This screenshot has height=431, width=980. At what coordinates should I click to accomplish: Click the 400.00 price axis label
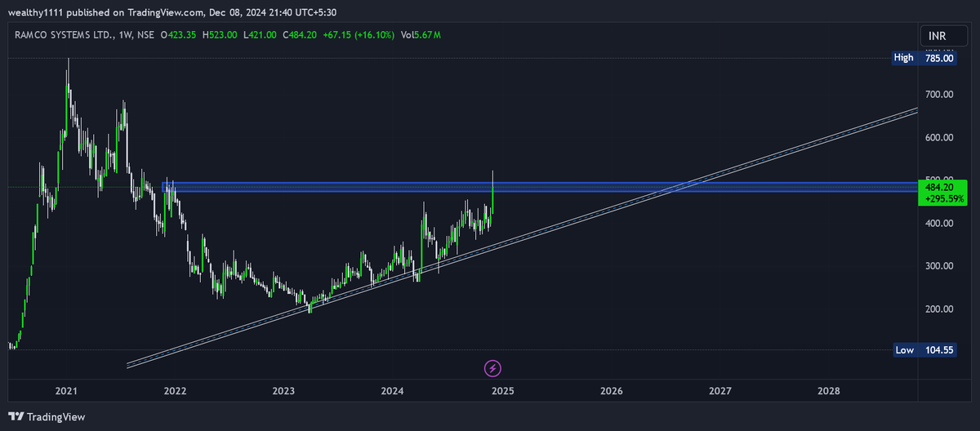[938, 223]
